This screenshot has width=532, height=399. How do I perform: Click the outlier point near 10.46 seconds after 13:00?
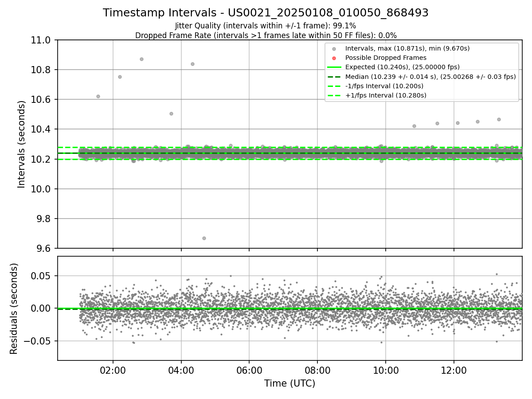[x=499, y=119]
